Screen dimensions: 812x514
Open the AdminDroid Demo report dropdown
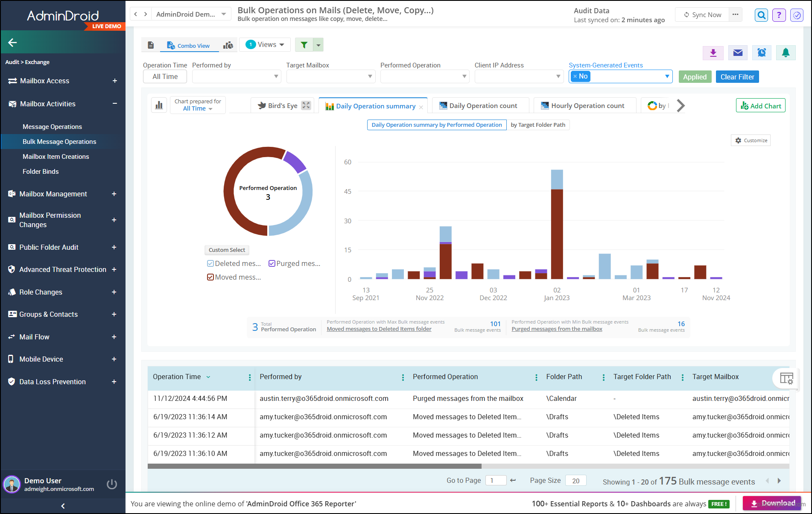(192, 14)
